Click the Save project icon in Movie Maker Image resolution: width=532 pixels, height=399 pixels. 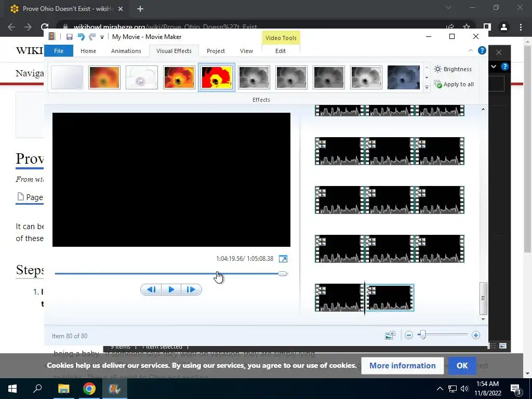tap(69, 37)
